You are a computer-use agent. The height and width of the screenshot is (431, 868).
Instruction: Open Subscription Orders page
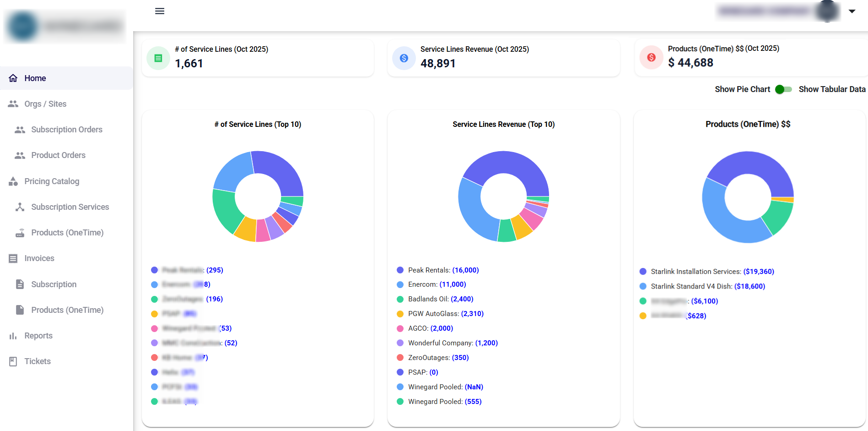(66, 130)
